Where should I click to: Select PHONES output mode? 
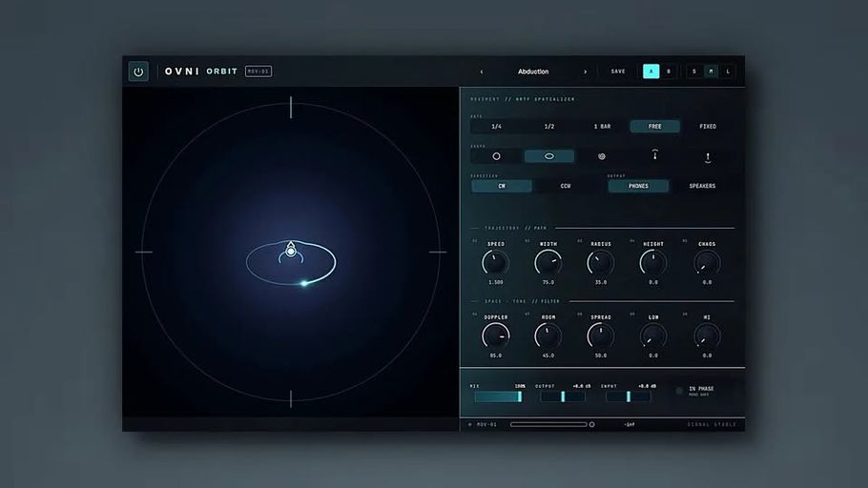pos(638,186)
